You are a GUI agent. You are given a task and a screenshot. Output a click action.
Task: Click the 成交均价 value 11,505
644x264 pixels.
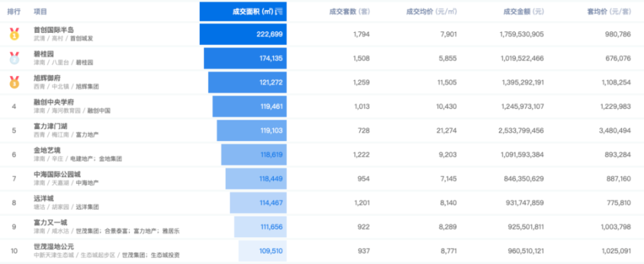(447, 82)
